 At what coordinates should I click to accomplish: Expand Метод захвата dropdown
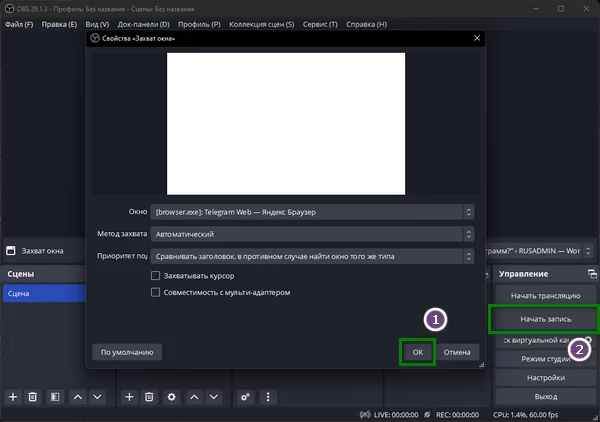[x=312, y=234]
